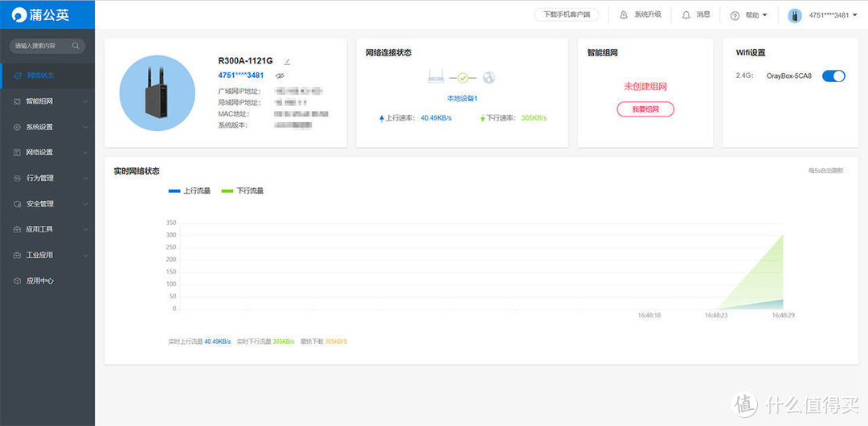868x426 pixels.
Task: Click 未创建组网 status text
Action: coord(645,87)
